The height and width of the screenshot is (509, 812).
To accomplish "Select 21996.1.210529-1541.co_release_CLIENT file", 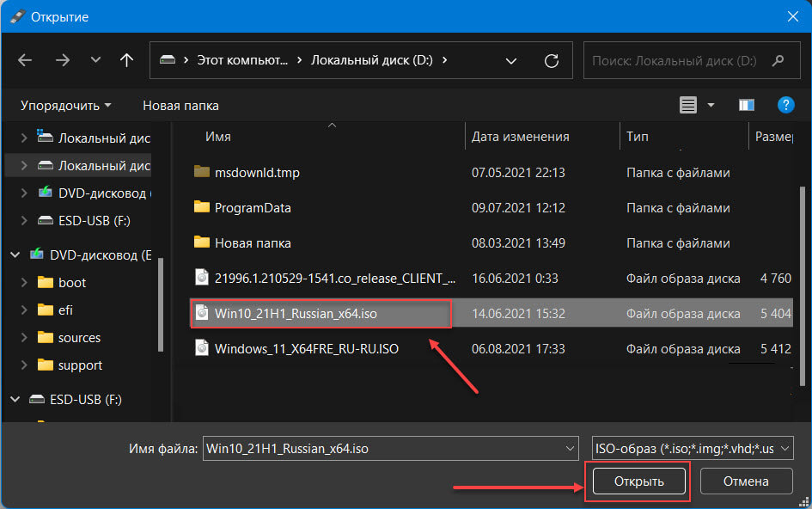I will [335, 279].
